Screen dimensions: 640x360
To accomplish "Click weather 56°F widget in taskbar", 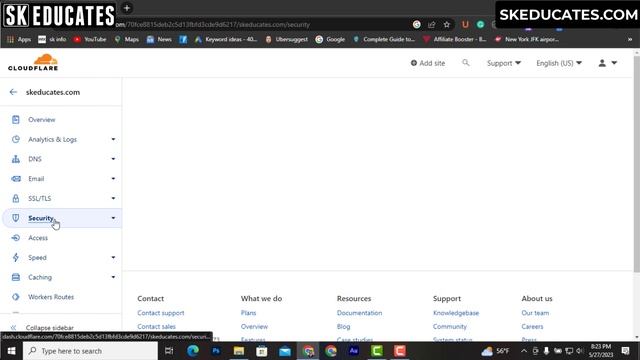I will tap(495, 351).
